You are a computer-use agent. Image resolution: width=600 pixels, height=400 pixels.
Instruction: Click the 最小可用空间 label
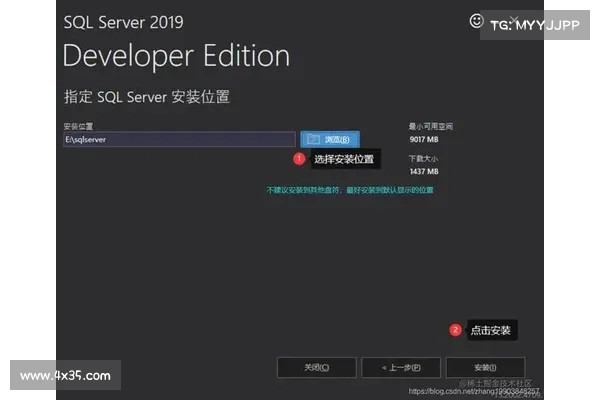pos(431,126)
